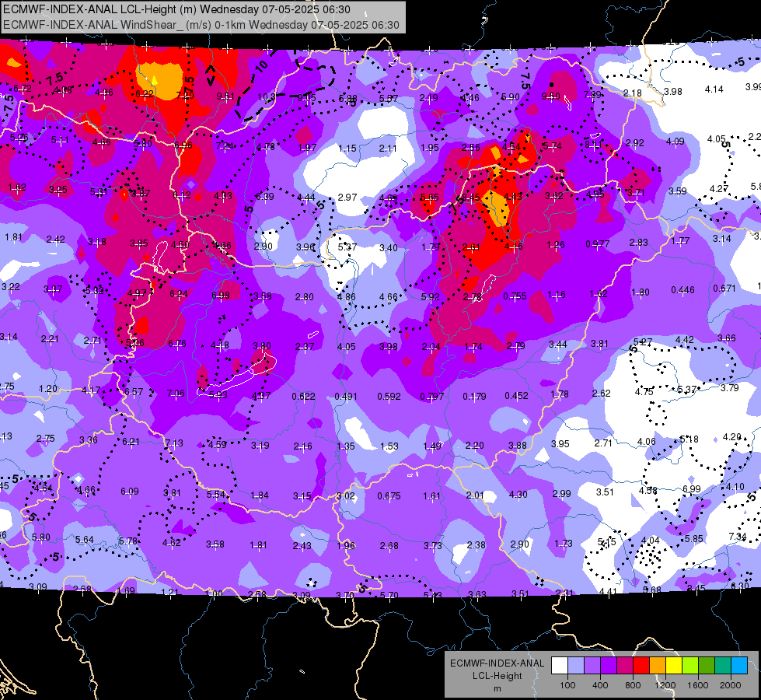
Task: Click the wind shear value 0.671
Action: (x=724, y=289)
